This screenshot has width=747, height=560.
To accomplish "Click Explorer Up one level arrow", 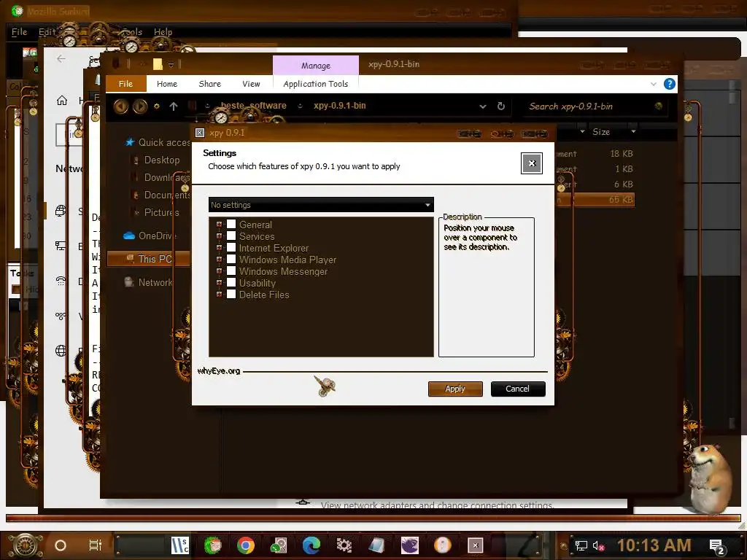I will [174, 106].
